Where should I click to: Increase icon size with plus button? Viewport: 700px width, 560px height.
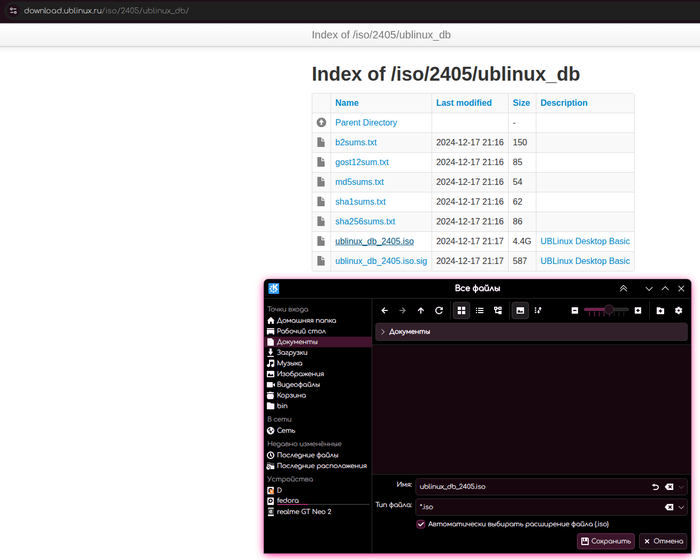(638, 310)
